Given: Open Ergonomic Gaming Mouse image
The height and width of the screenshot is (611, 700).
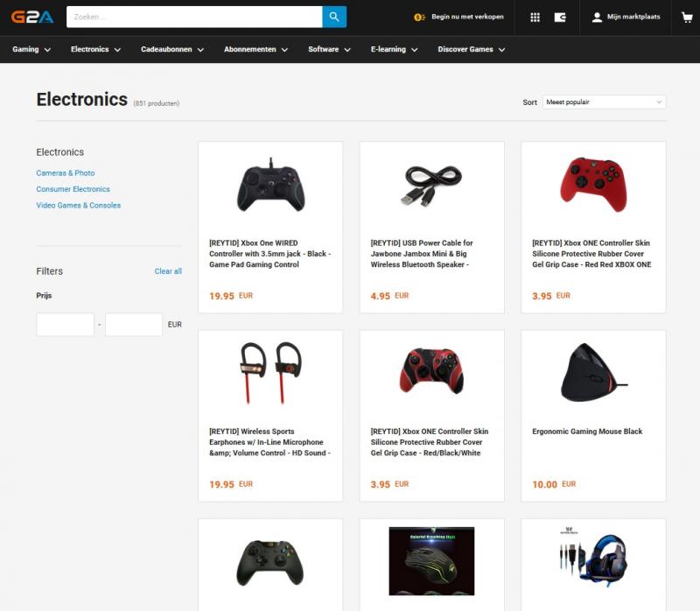Looking at the screenshot, I should click(593, 373).
